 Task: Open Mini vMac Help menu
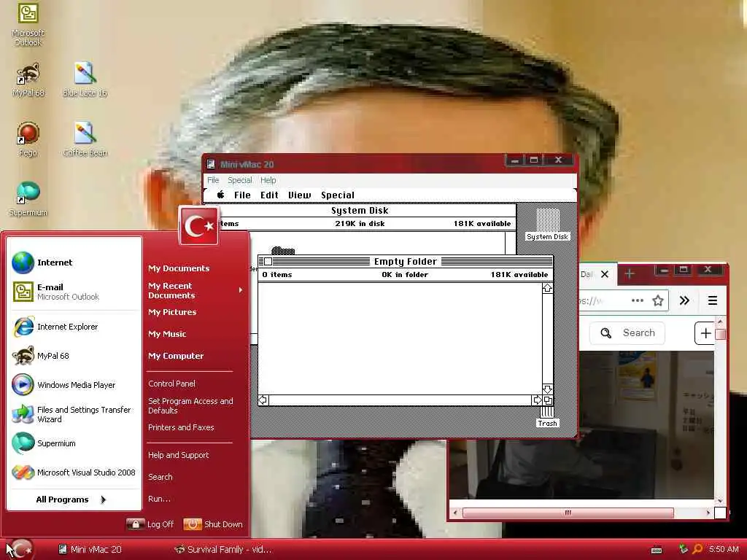click(x=268, y=181)
